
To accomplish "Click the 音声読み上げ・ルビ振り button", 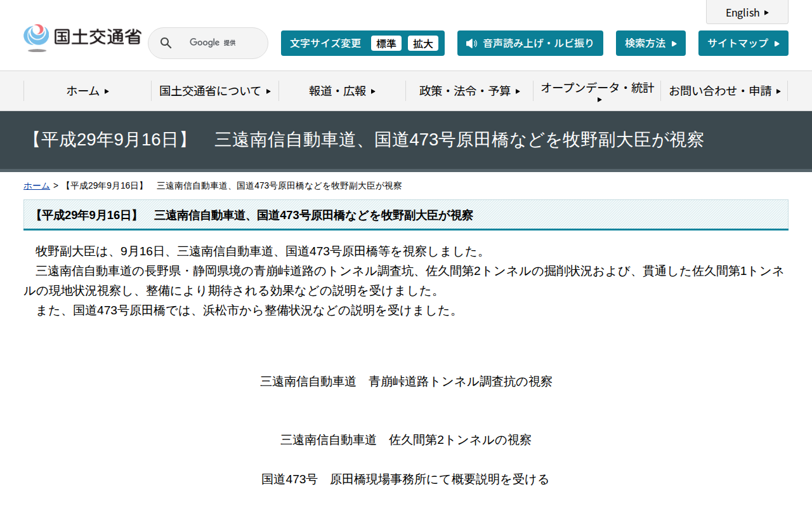I will 530,43.
